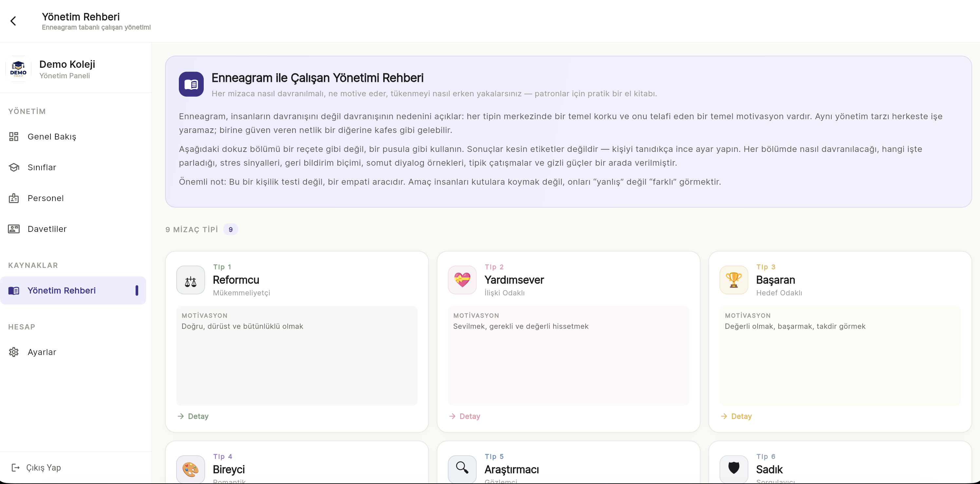The image size is (980, 484).
Task: Click the Sınıflar graduation cap icon
Action: point(14,167)
